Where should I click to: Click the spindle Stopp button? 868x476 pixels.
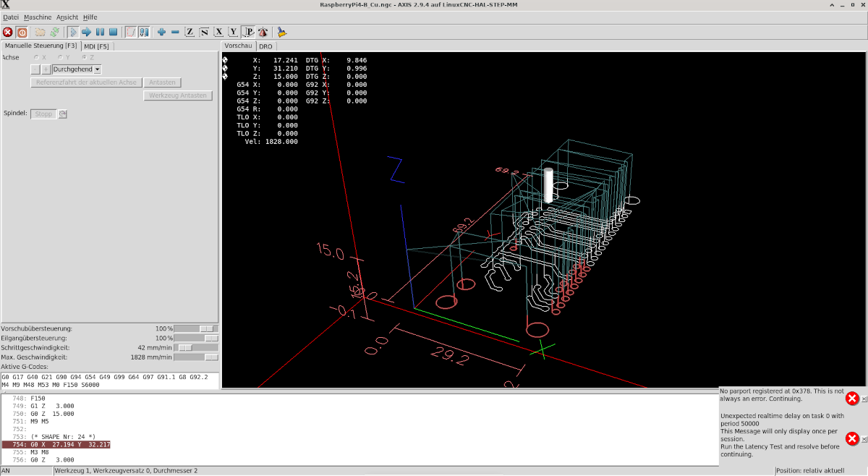(x=43, y=114)
